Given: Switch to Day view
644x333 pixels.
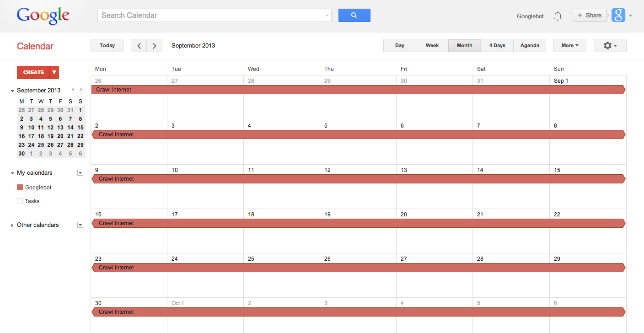Looking at the screenshot, I should coord(400,45).
